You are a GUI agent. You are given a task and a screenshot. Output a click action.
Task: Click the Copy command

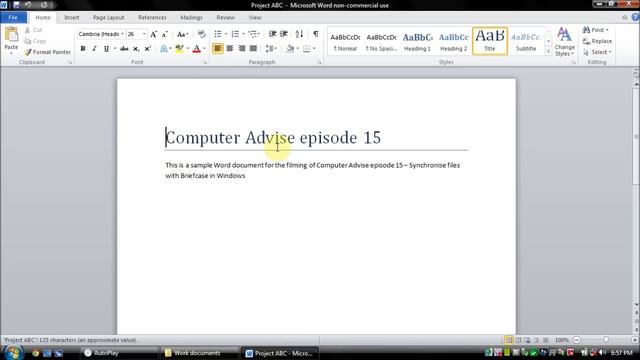[x=35, y=41]
